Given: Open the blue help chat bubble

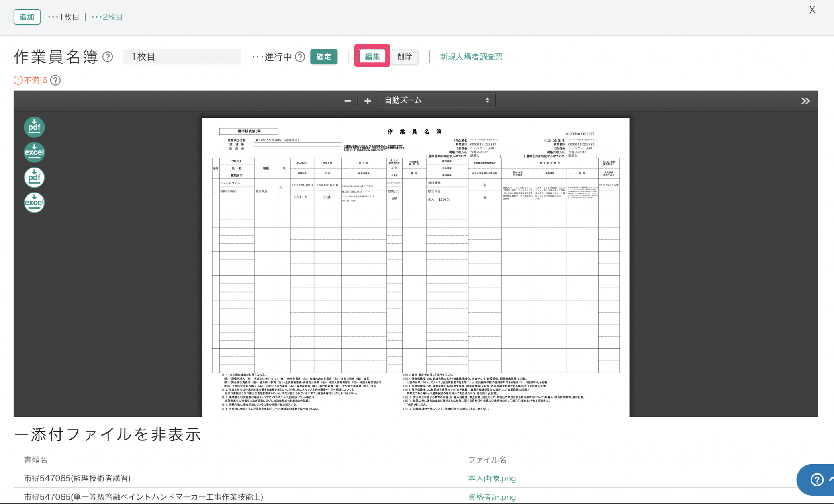Looking at the screenshot, I should (x=816, y=479).
